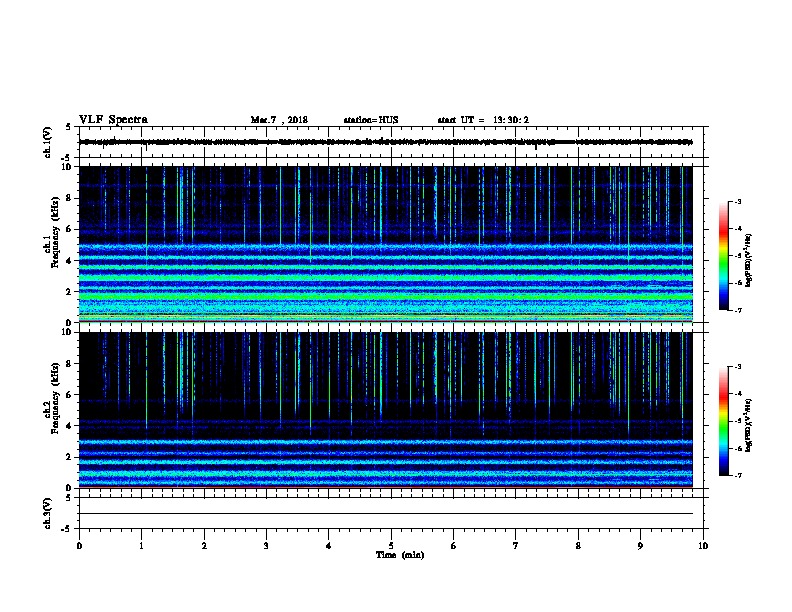Click the time axis tick label '0'
This screenshot has width=792, height=612.
79,546
